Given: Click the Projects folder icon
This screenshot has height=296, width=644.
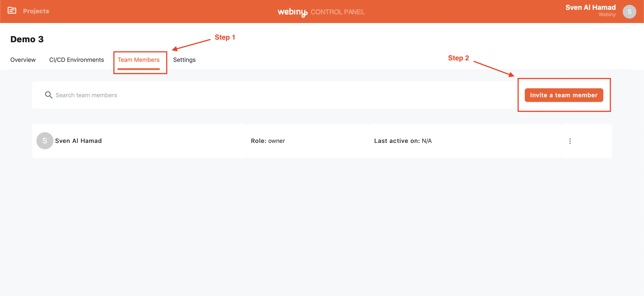Looking at the screenshot, I should coord(12,10).
